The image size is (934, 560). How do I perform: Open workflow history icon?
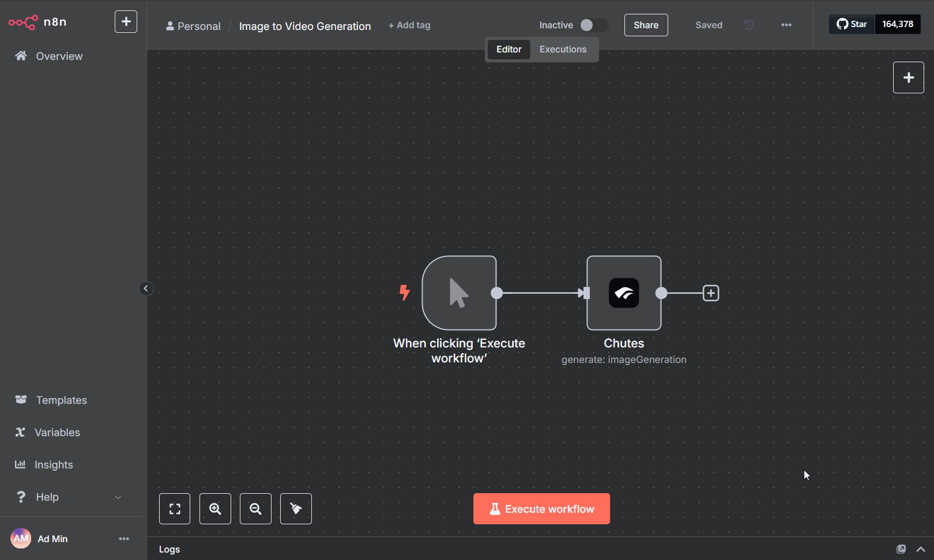(749, 25)
